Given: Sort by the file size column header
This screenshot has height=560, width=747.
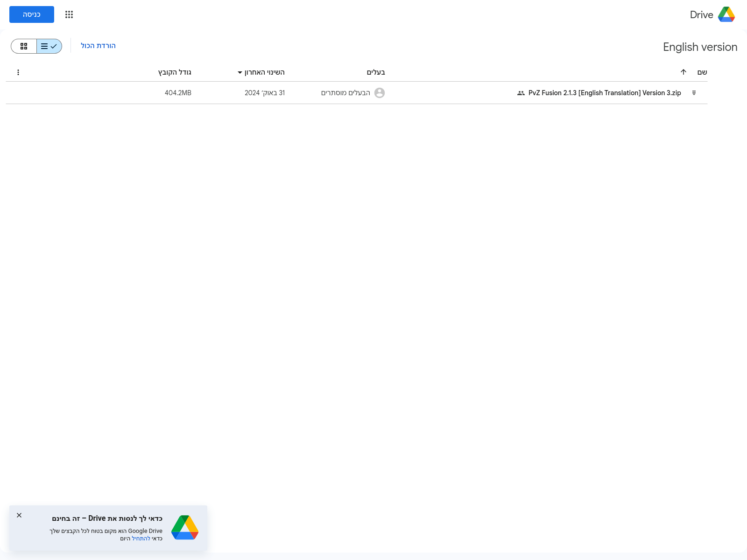Looking at the screenshot, I should pos(175,72).
